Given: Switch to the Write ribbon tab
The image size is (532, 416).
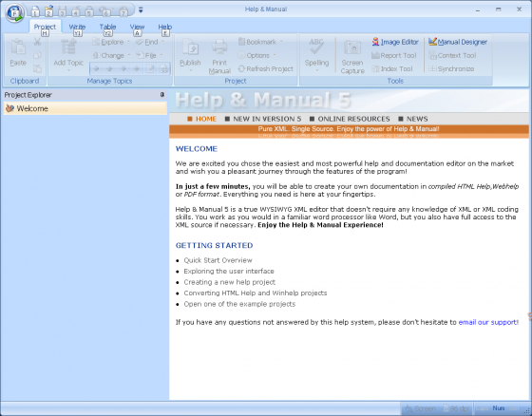Looking at the screenshot, I should coord(77,27).
